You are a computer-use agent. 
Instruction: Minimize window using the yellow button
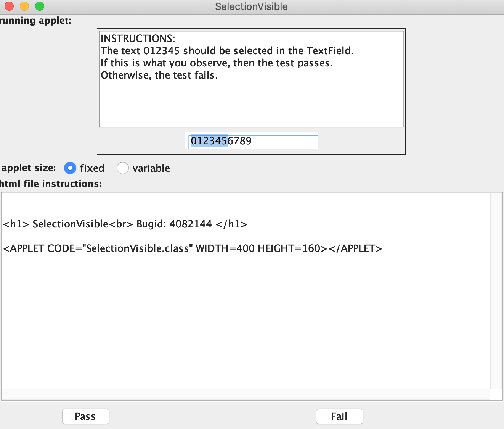(x=24, y=6)
